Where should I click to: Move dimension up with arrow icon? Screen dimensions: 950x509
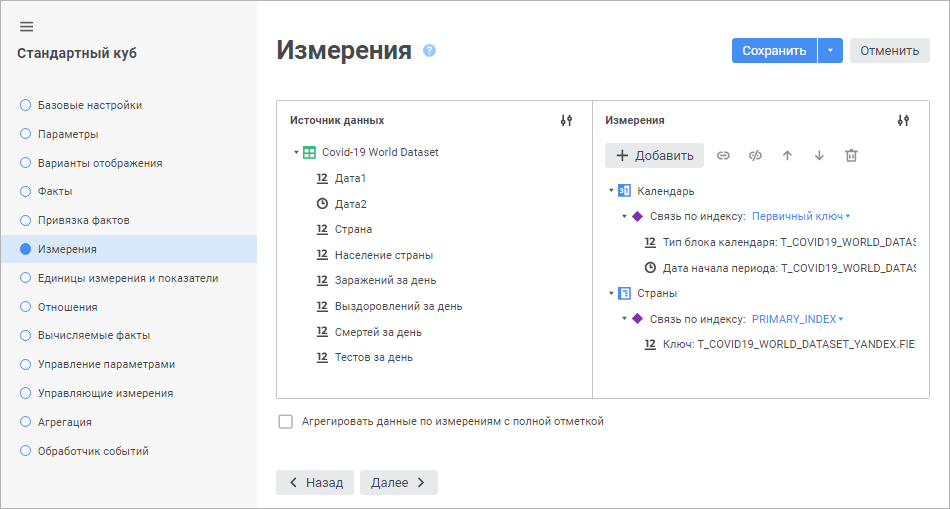point(787,155)
